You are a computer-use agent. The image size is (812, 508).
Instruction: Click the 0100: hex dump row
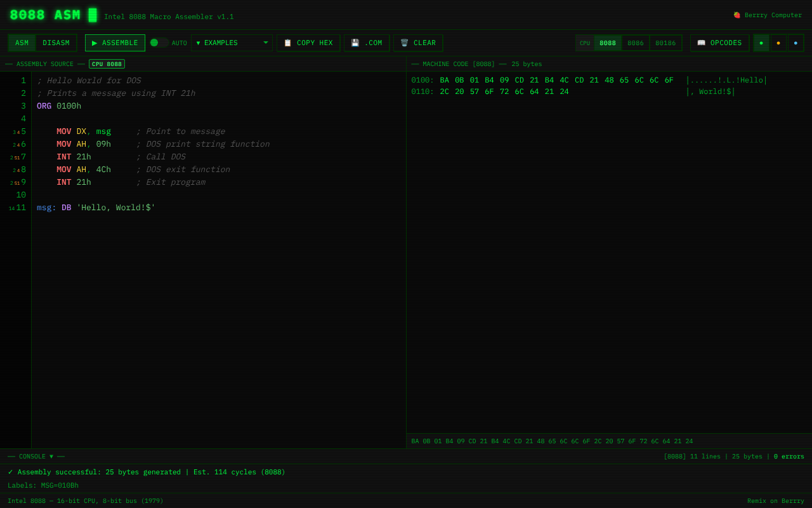tap(589, 81)
